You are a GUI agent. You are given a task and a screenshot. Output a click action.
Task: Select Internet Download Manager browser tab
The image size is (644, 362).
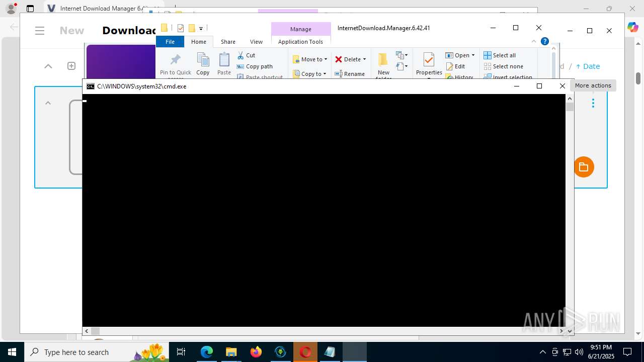[x=103, y=8]
